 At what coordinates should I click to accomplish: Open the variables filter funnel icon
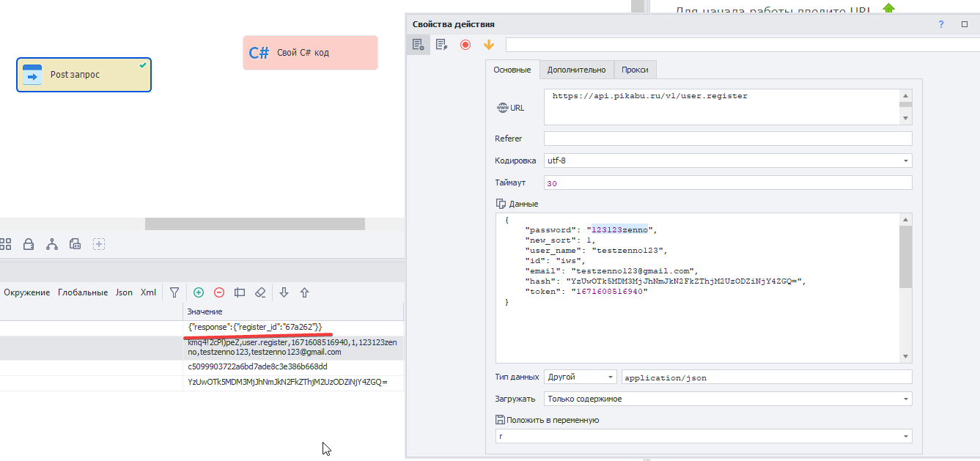tap(174, 292)
